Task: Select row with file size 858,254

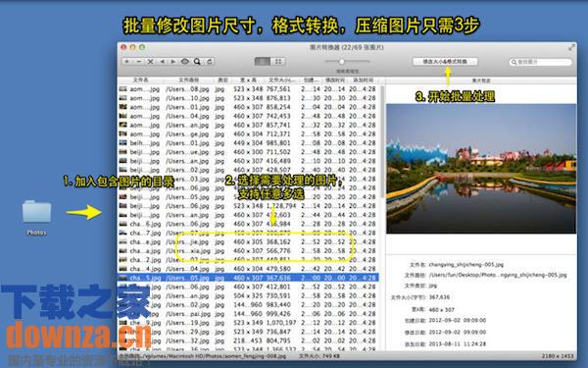Action: (248, 107)
